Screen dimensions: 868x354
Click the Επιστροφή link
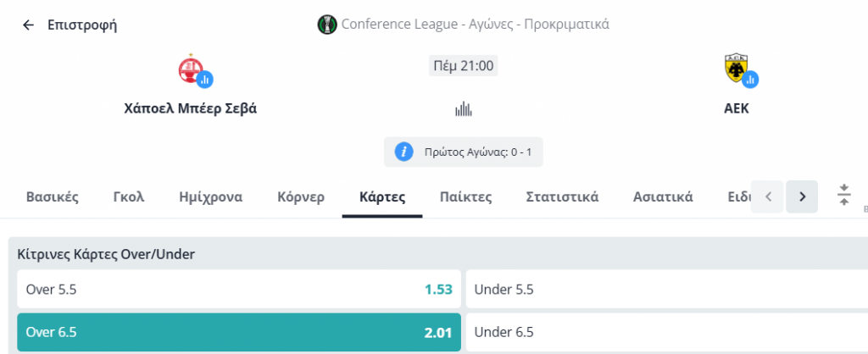click(x=82, y=25)
